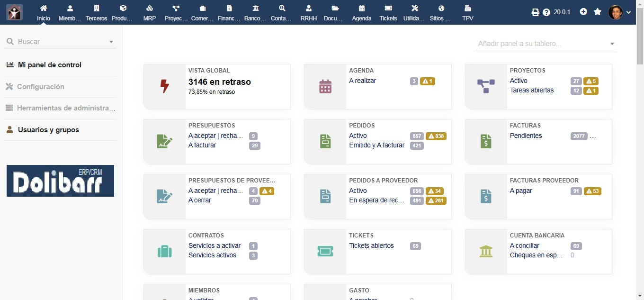
Task: Click the Vista Global lightning bolt icon
Action: click(164, 86)
